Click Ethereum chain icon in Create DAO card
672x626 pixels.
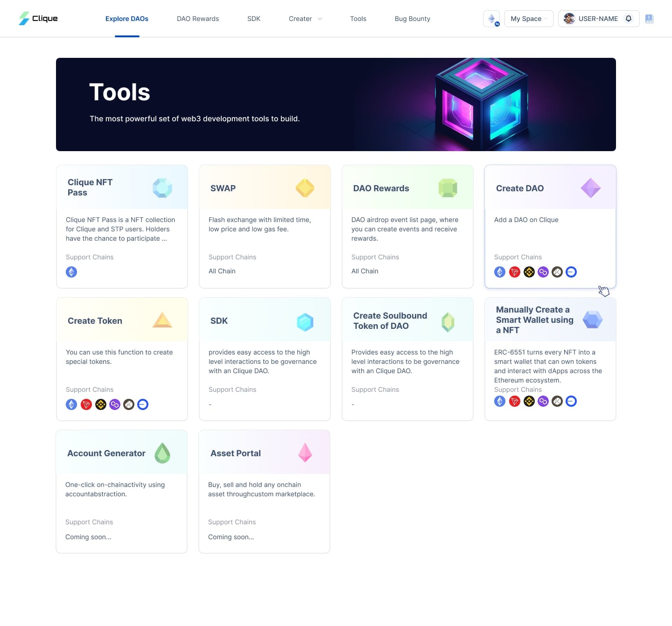point(500,272)
